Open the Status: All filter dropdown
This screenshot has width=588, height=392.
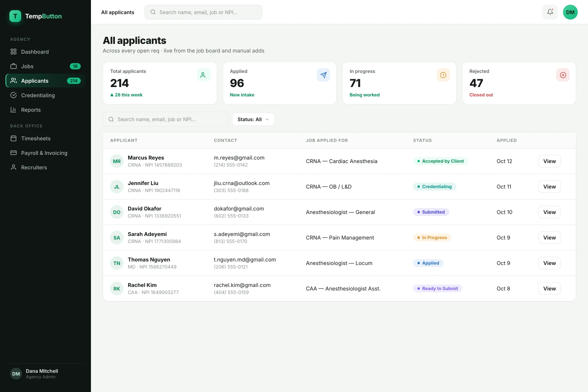click(254, 119)
